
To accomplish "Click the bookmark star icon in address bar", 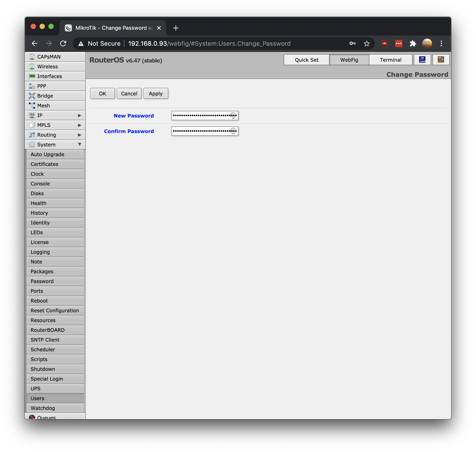I will pyautogui.click(x=366, y=43).
